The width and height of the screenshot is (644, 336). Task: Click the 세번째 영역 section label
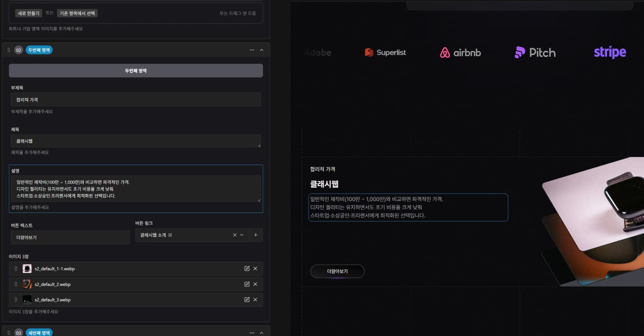coord(39,333)
